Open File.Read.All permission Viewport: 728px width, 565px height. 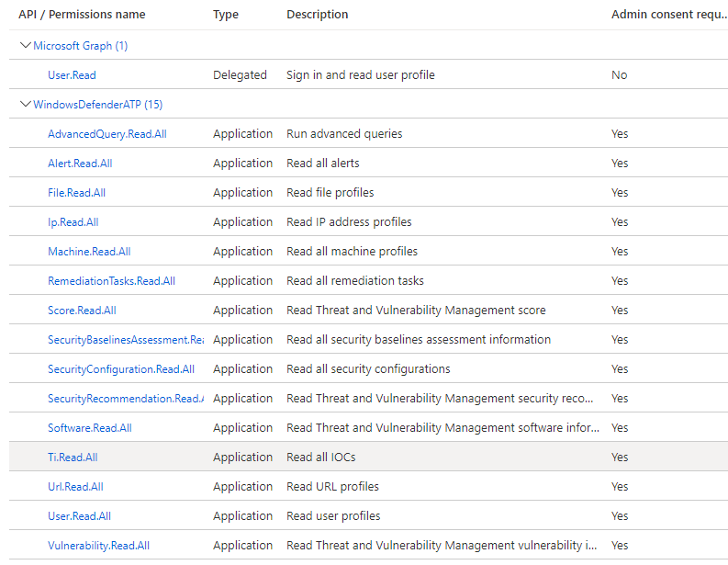[76, 193]
